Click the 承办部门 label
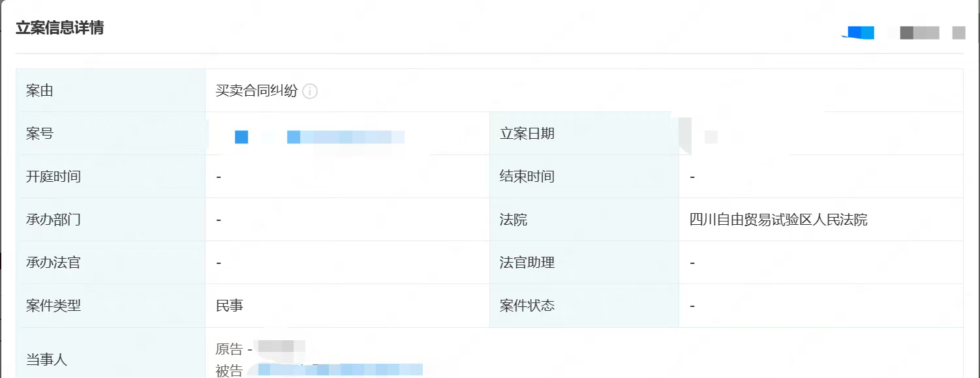980x378 pixels. tap(54, 220)
